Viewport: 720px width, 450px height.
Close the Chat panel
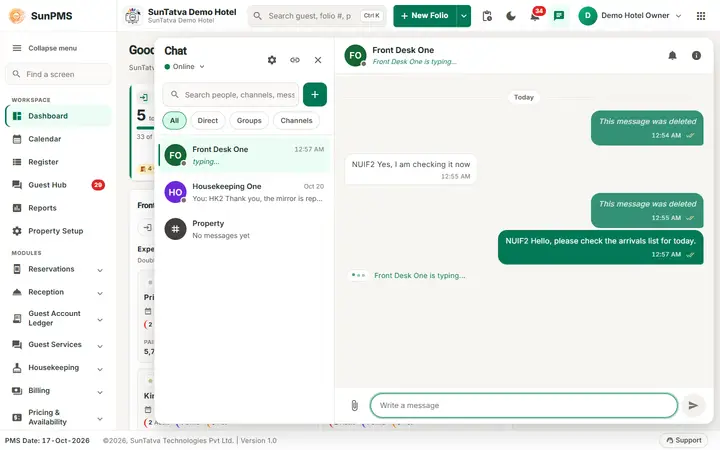[318, 60]
